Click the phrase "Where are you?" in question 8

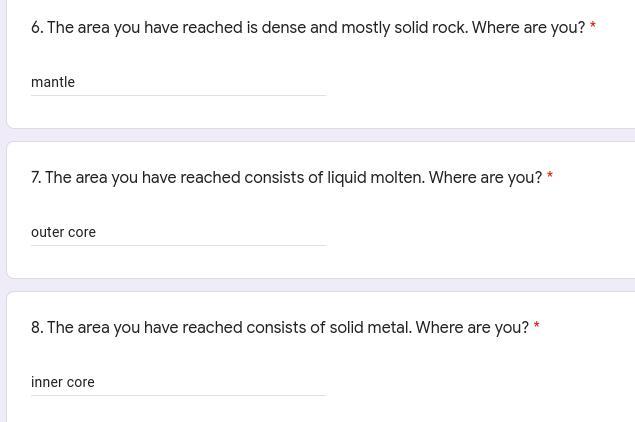[472, 328]
